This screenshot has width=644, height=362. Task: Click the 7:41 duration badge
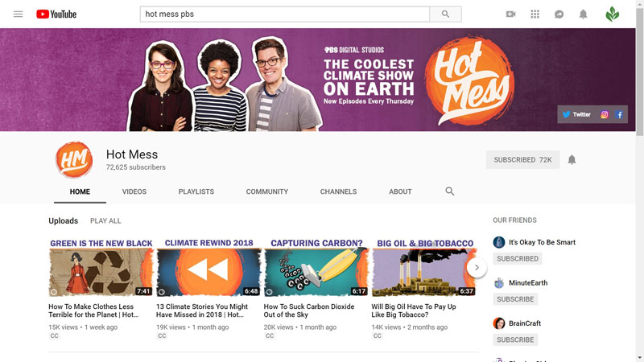(143, 291)
